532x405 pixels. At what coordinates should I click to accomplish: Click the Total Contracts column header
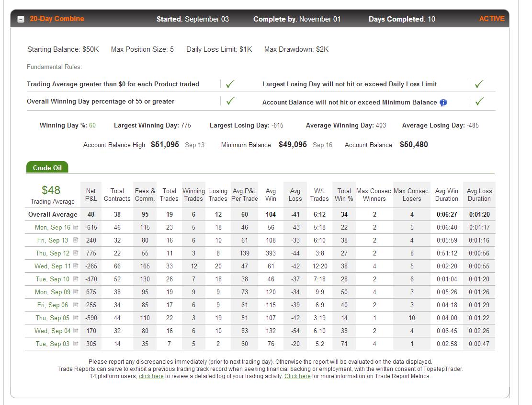coord(117,195)
